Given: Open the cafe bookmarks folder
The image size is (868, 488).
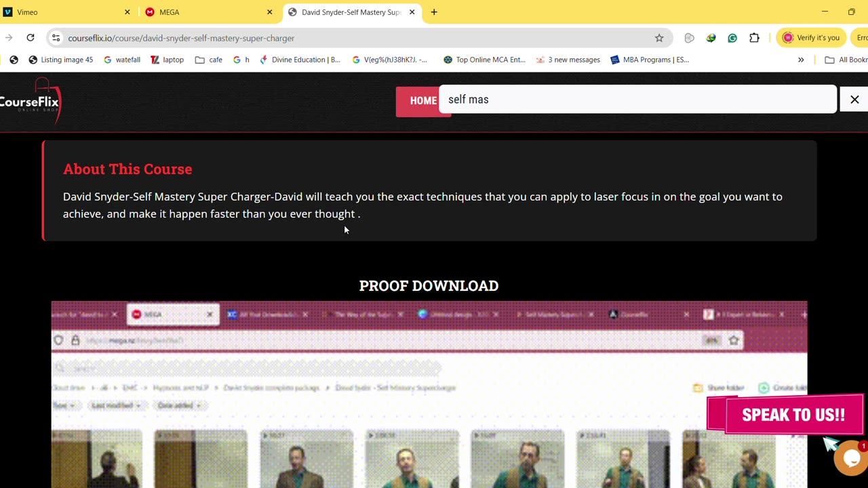Looking at the screenshot, I should 209,60.
